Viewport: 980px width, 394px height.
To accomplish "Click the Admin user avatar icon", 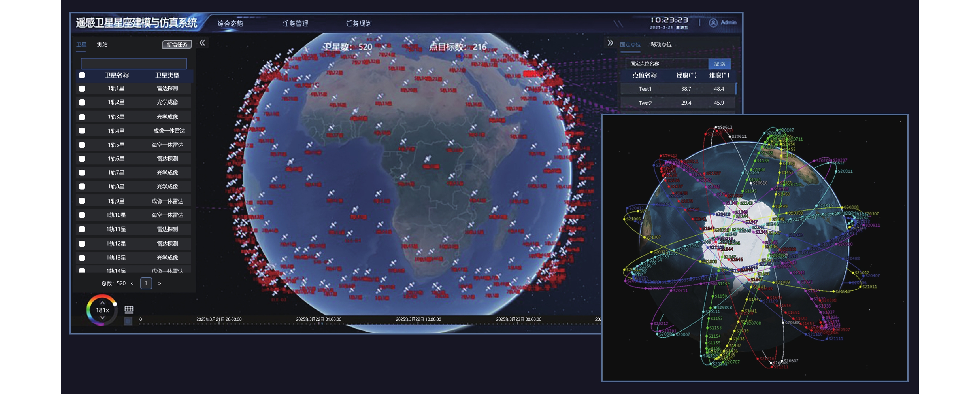I will point(713,23).
